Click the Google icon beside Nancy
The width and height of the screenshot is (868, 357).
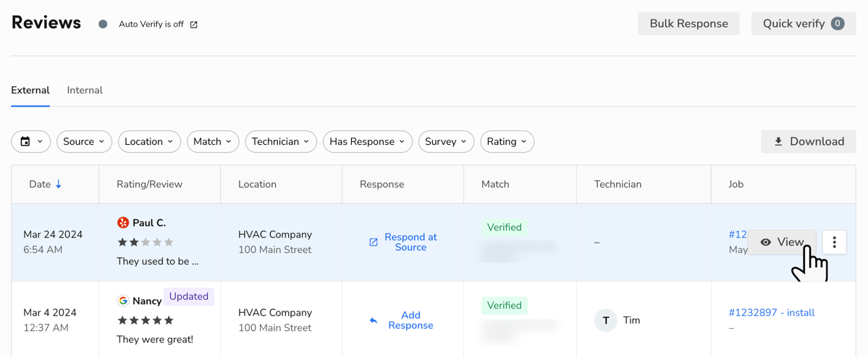tap(123, 301)
